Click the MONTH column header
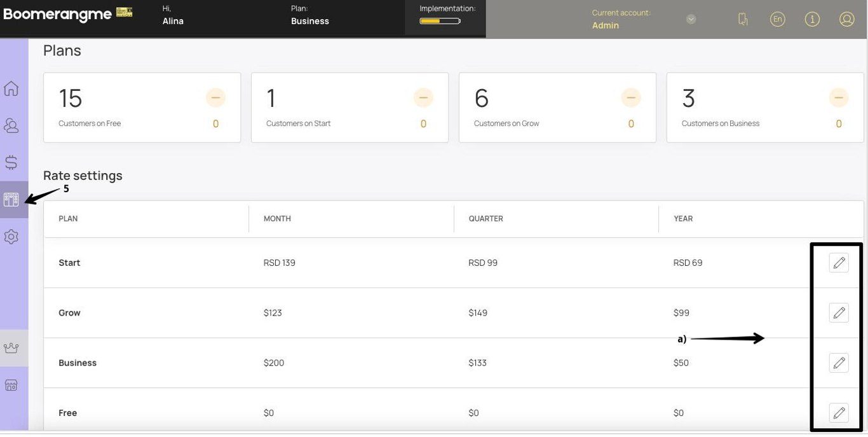Viewport: 868px width, 437px height. coord(277,219)
